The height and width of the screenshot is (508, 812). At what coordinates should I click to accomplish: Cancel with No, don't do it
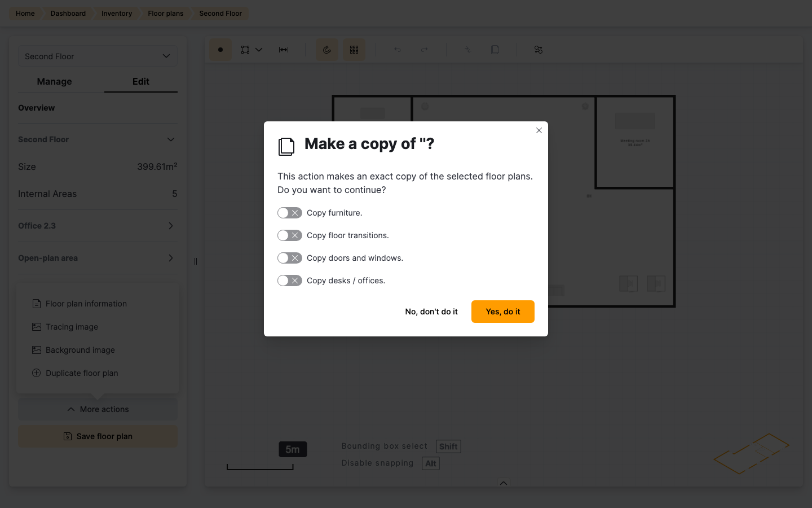click(x=431, y=312)
